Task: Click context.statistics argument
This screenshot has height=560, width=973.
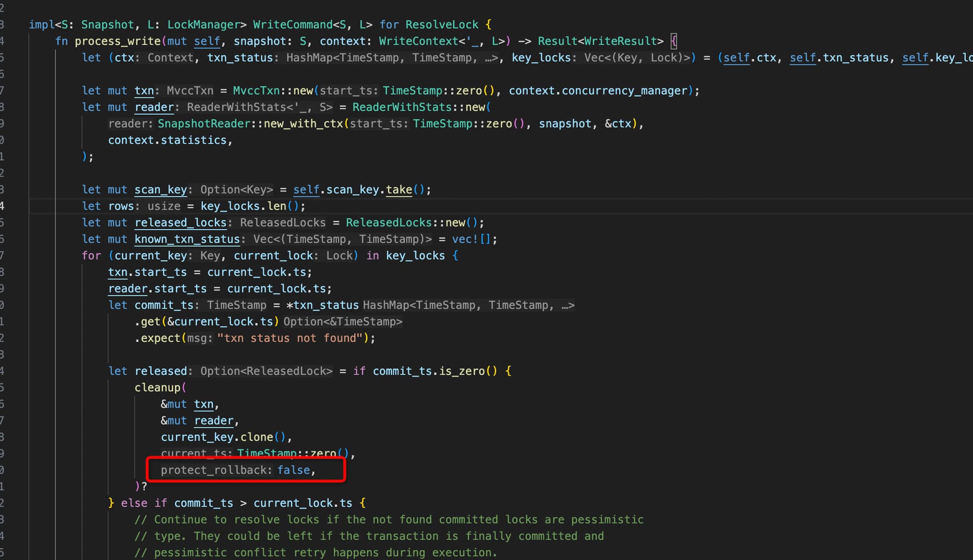Action: (169, 140)
